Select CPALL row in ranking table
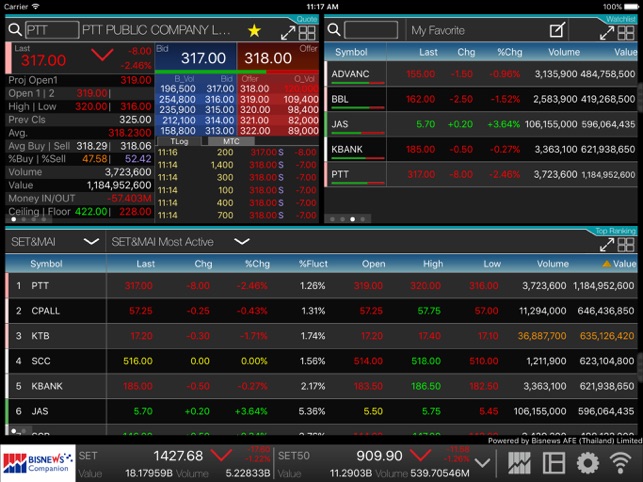Viewport: 643px width, 482px height. tap(321, 311)
